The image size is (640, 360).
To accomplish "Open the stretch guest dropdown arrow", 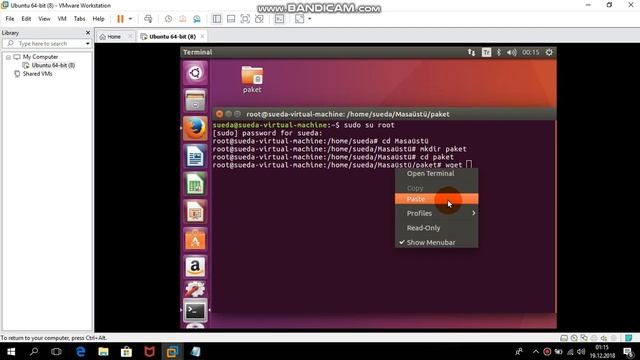I will 310,19.
